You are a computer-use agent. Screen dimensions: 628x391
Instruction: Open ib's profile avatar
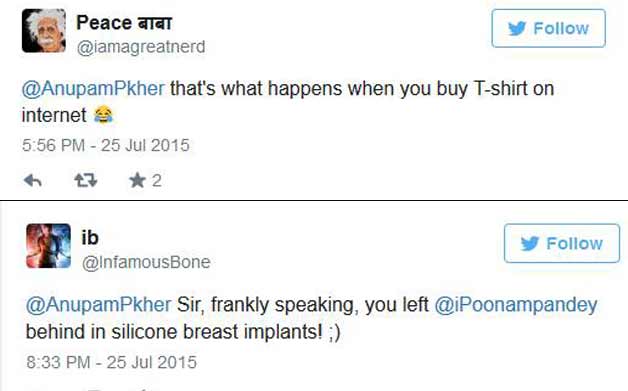coord(48,246)
